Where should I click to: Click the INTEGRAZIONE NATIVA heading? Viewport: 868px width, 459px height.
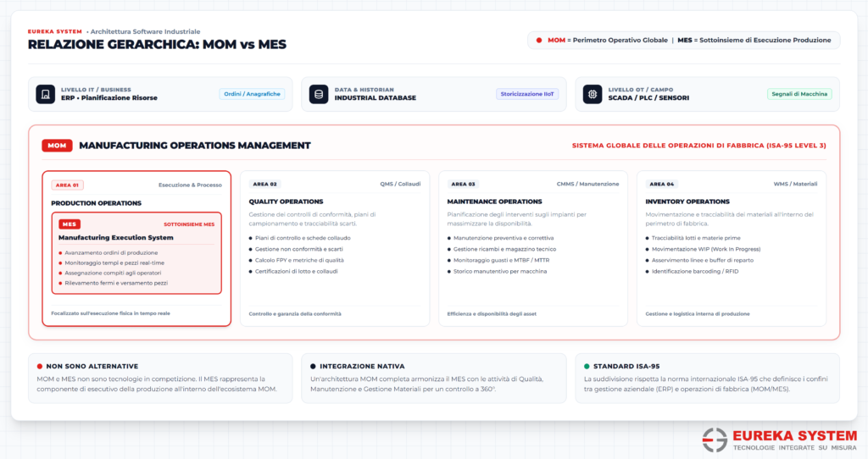(362, 366)
